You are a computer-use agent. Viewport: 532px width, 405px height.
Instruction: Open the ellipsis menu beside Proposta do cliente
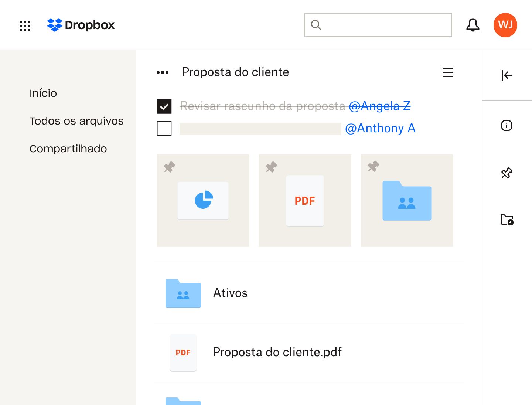tap(162, 72)
